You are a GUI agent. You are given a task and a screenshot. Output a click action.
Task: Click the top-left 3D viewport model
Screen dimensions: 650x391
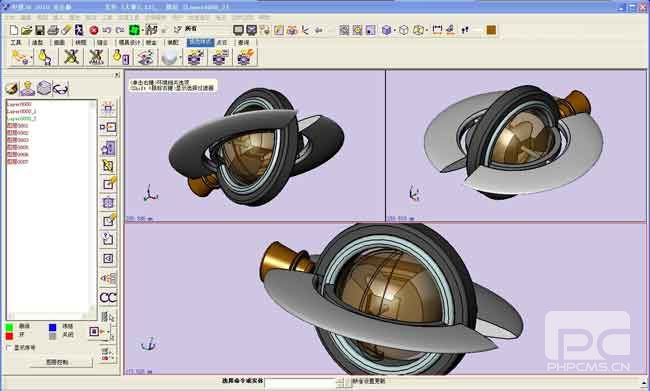pyautogui.click(x=256, y=146)
